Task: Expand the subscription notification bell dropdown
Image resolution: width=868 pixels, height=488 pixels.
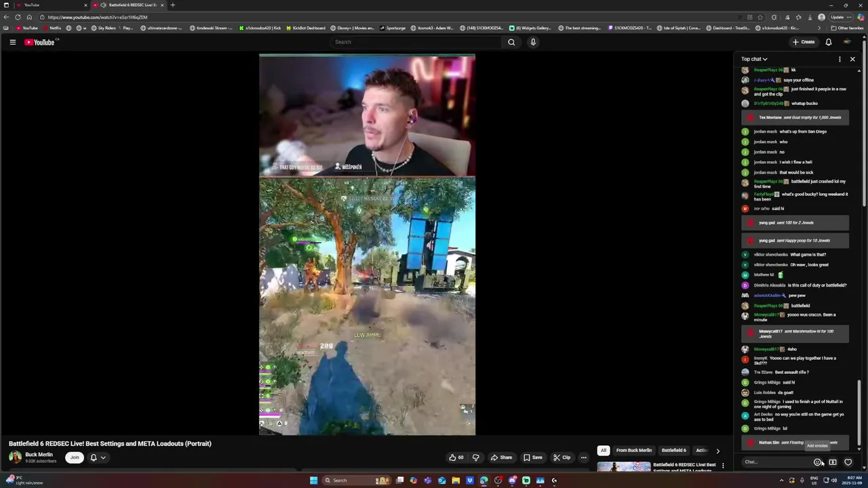Action: (x=98, y=457)
